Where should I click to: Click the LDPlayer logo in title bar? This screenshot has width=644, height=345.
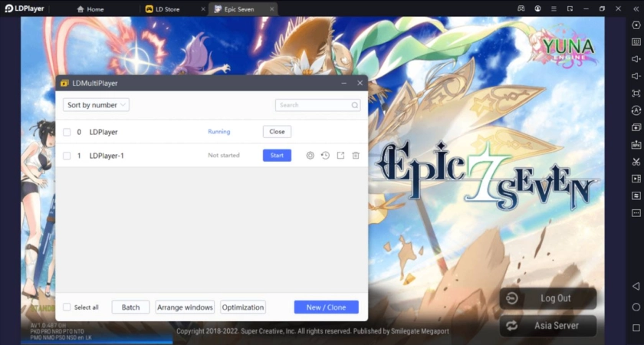(x=25, y=8)
